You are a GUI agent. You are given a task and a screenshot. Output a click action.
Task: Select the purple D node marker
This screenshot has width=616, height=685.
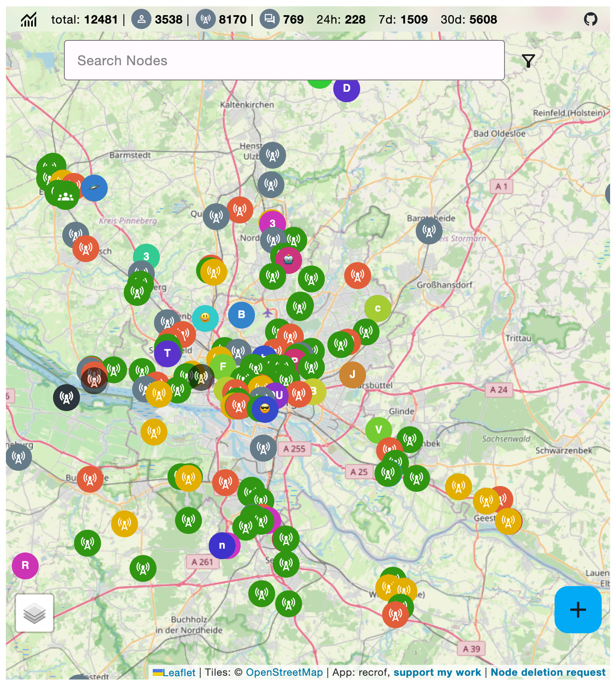(347, 89)
